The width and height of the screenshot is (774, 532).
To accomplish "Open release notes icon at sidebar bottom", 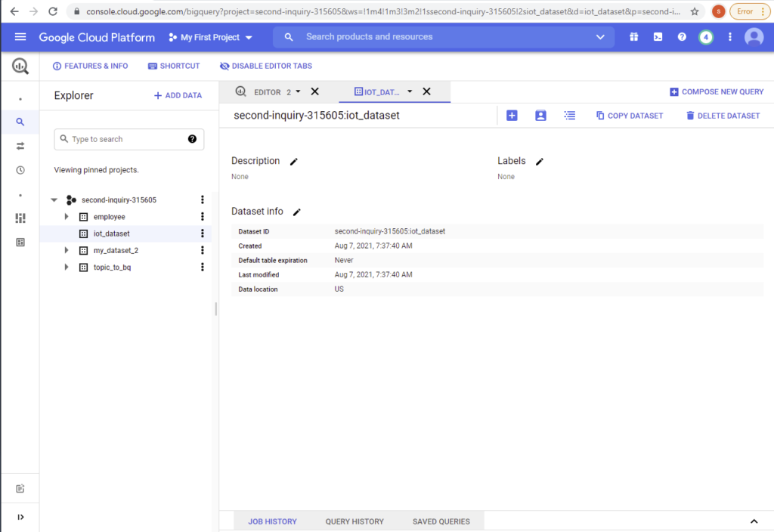I will [20, 489].
